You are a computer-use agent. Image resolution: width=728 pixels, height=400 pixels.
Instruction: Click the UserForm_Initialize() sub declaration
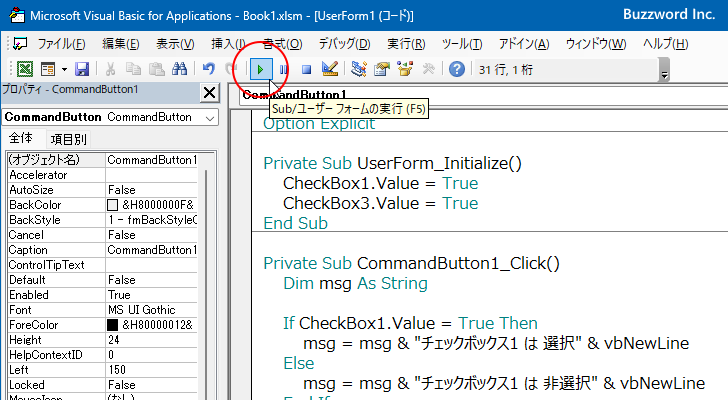[392, 163]
